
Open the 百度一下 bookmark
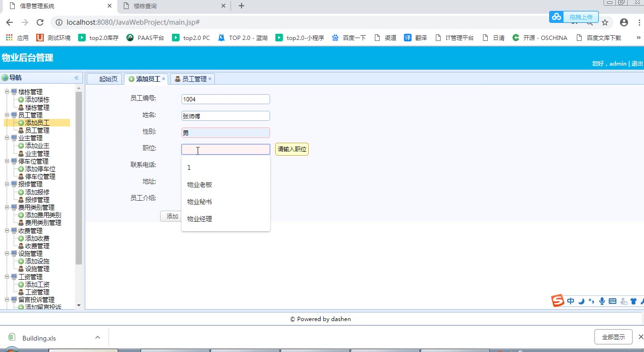pyautogui.click(x=349, y=38)
